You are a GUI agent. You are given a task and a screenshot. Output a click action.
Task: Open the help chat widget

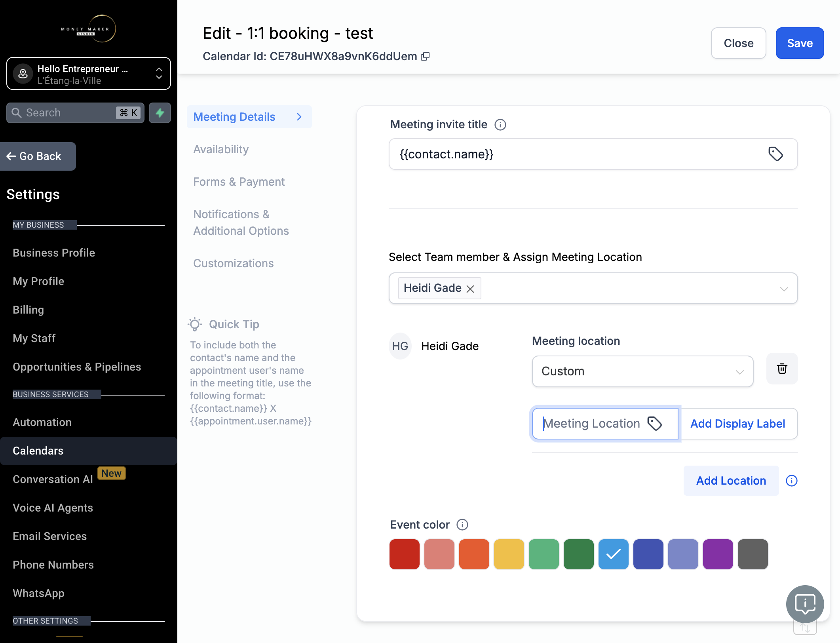click(x=805, y=604)
